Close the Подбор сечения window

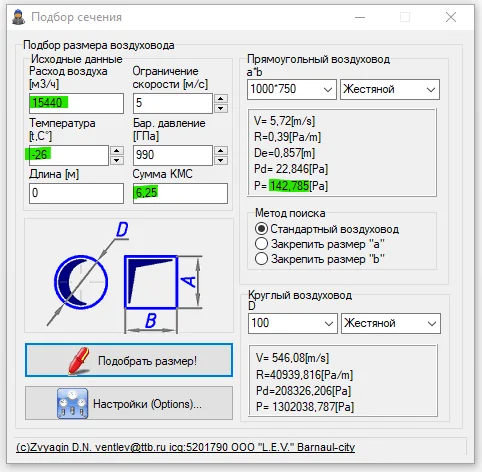(x=451, y=17)
